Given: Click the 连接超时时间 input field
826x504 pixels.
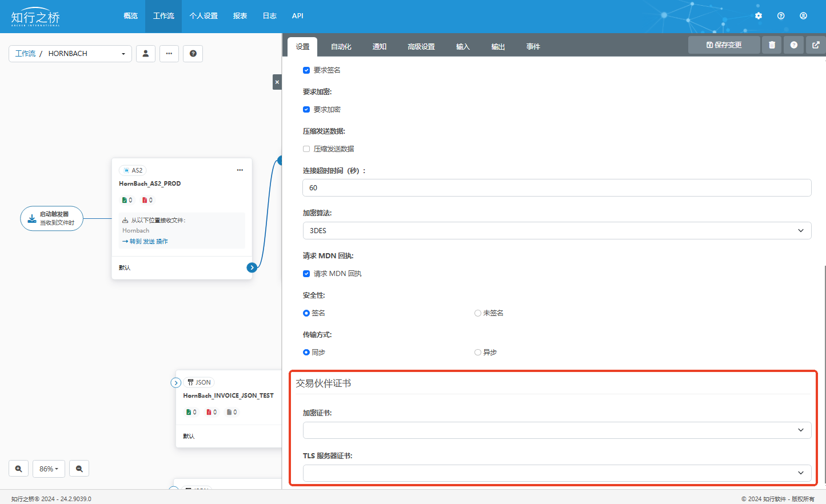Looking at the screenshot, I should 556,188.
